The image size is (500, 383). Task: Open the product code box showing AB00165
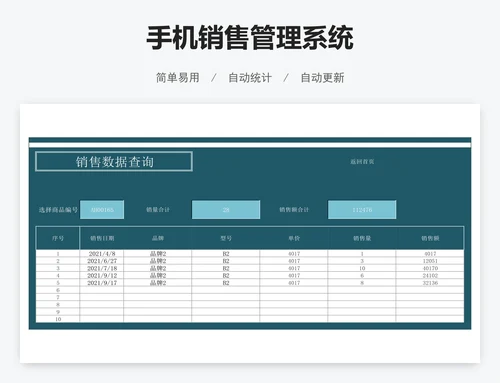102,210
